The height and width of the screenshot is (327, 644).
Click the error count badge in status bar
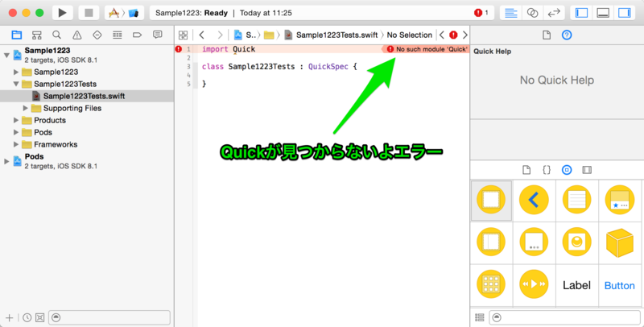(x=481, y=13)
